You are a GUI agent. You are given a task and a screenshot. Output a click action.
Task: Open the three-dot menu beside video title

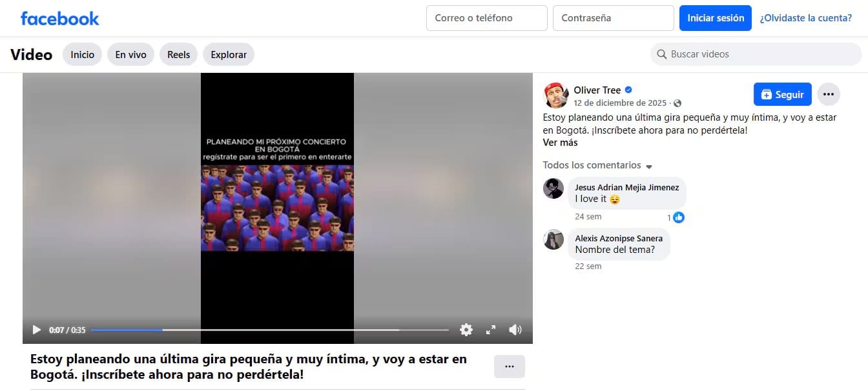tap(510, 366)
